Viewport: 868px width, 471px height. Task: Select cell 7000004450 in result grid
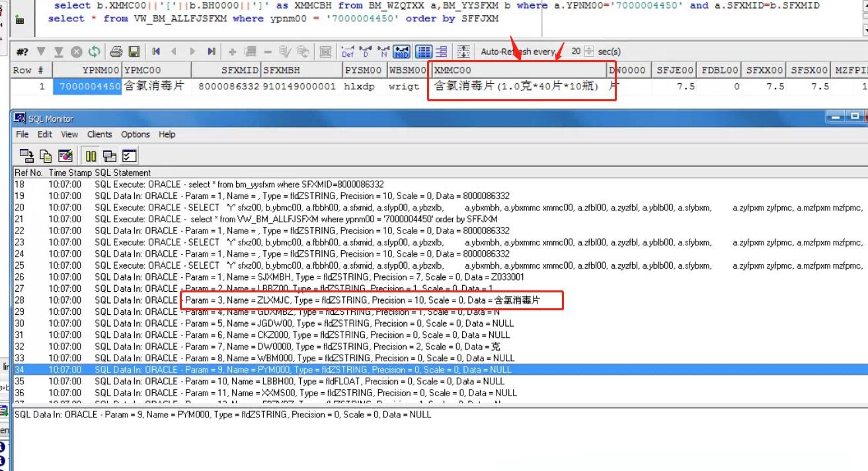pos(87,87)
